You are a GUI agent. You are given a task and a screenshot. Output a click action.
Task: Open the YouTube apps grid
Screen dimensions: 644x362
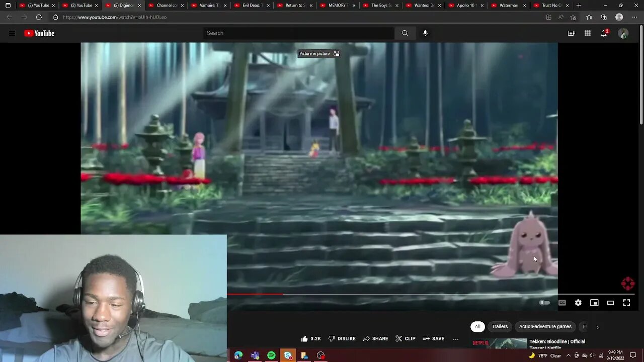pos(588,33)
